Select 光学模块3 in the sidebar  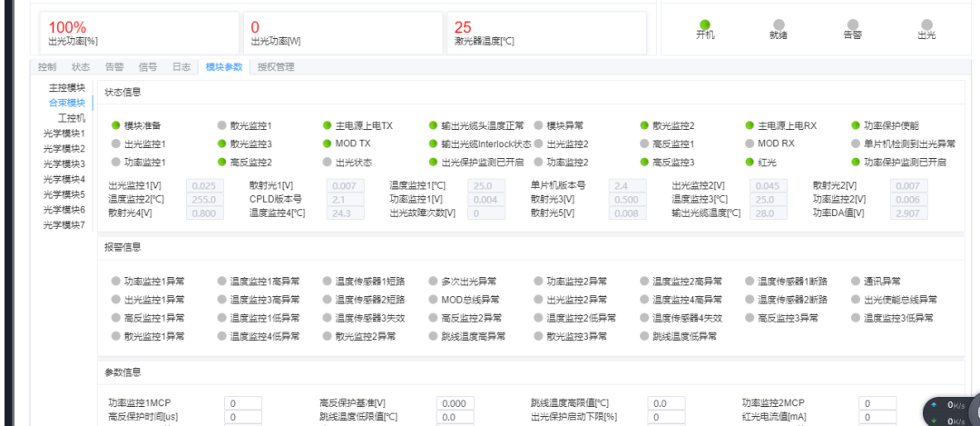pos(64,163)
